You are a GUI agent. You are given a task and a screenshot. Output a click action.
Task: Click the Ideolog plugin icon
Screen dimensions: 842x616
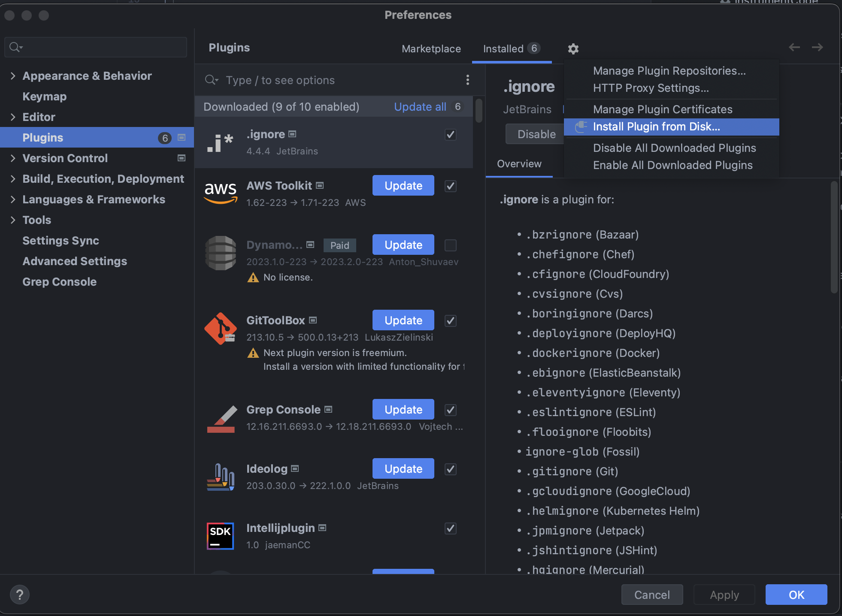coord(221,477)
